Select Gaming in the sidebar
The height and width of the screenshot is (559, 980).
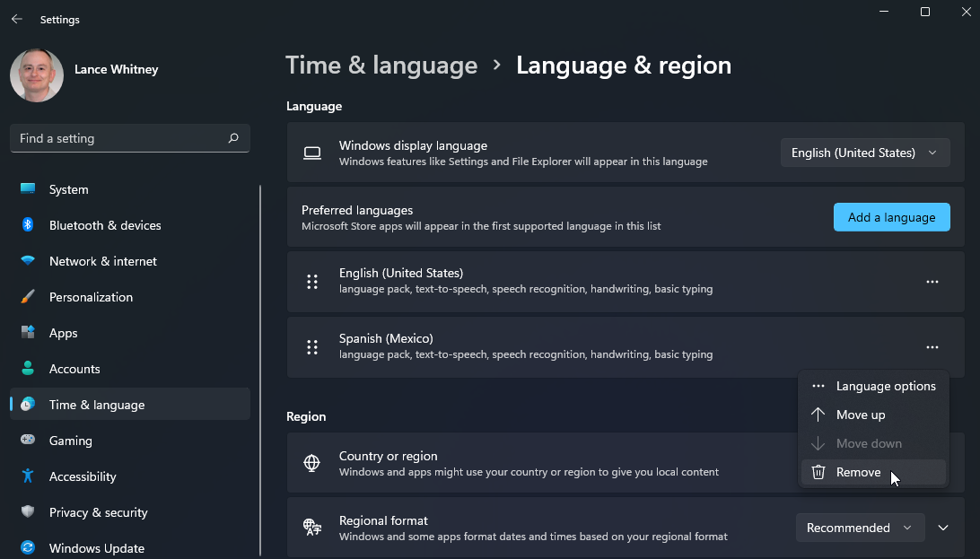tap(70, 441)
